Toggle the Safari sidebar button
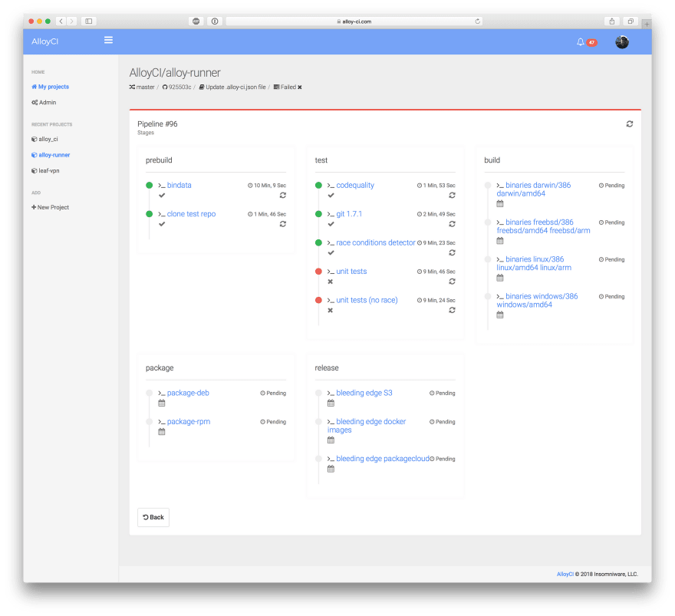Screen dimensions: 675x616 pyautogui.click(x=89, y=21)
